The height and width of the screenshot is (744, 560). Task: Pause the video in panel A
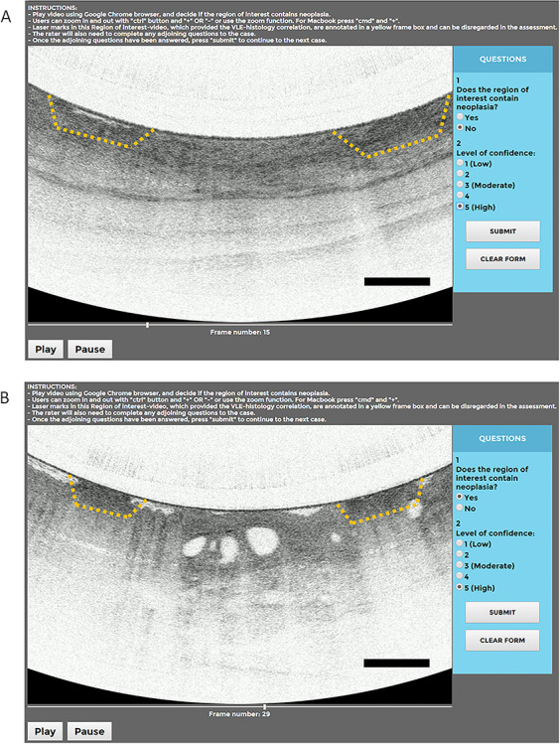[90, 350]
